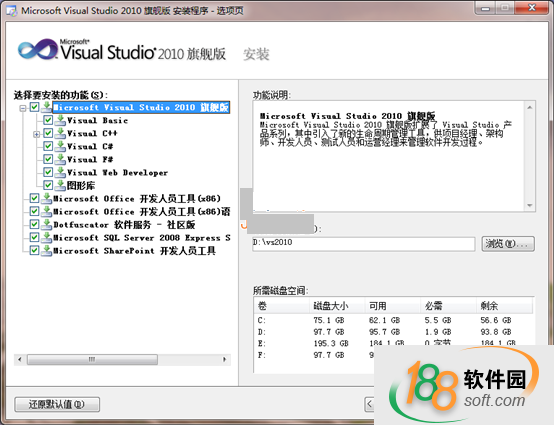The height and width of the screenshot is (425, 554).
Task: Click the 浏览 browse button
Action: 508,244
